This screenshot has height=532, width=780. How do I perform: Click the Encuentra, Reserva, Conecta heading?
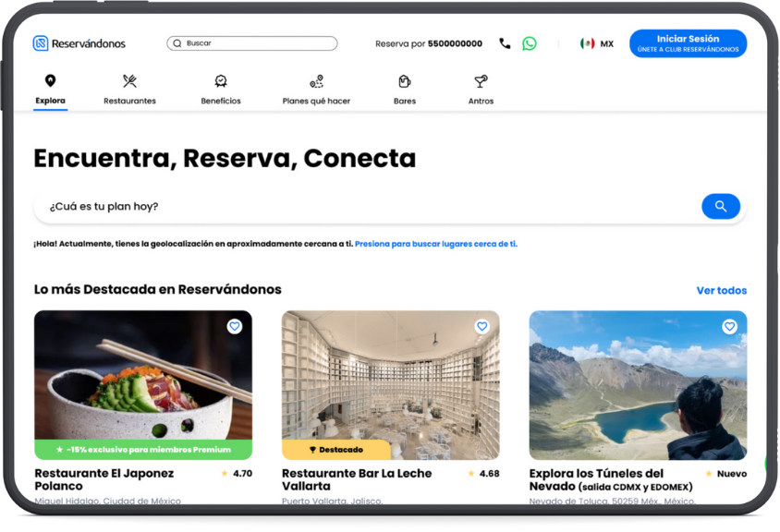225,159
